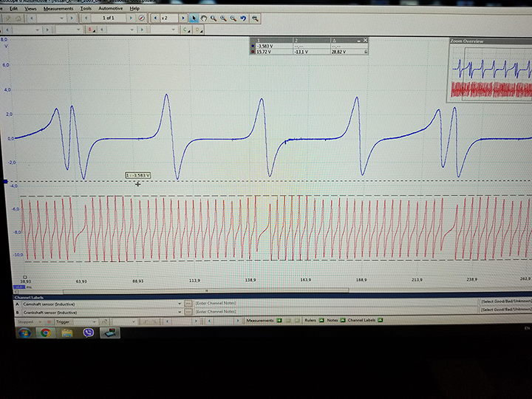Click the buffer navigator compass icon

coord(141,18)
